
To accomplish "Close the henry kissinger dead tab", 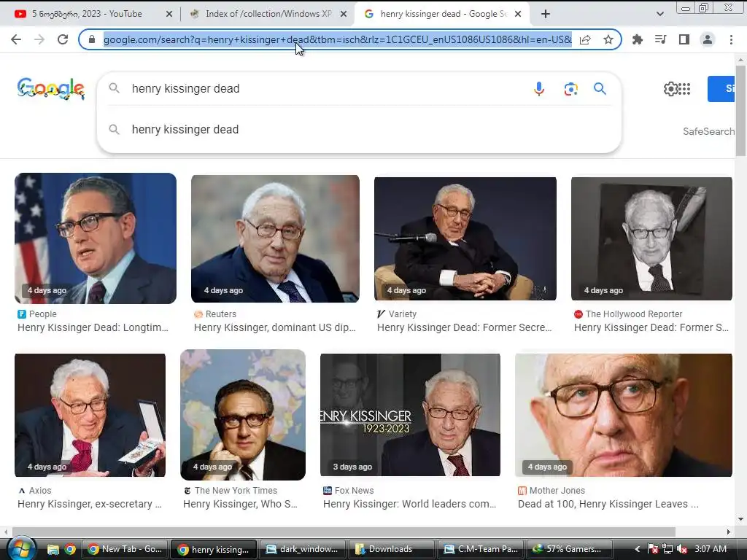I will click(x=518, y=14).
